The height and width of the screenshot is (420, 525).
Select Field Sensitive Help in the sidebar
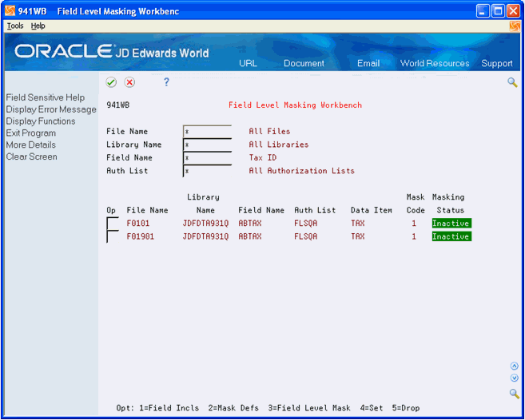click(46, 97)
